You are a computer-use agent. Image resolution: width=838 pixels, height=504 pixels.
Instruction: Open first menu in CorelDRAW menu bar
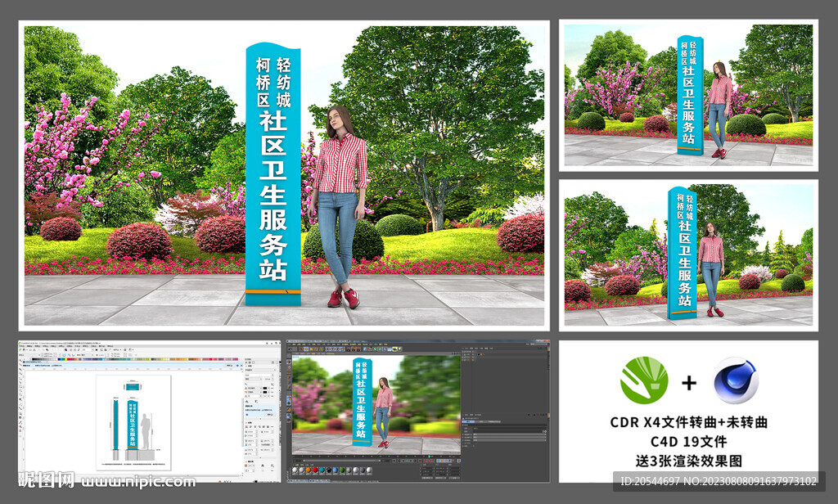23,348
